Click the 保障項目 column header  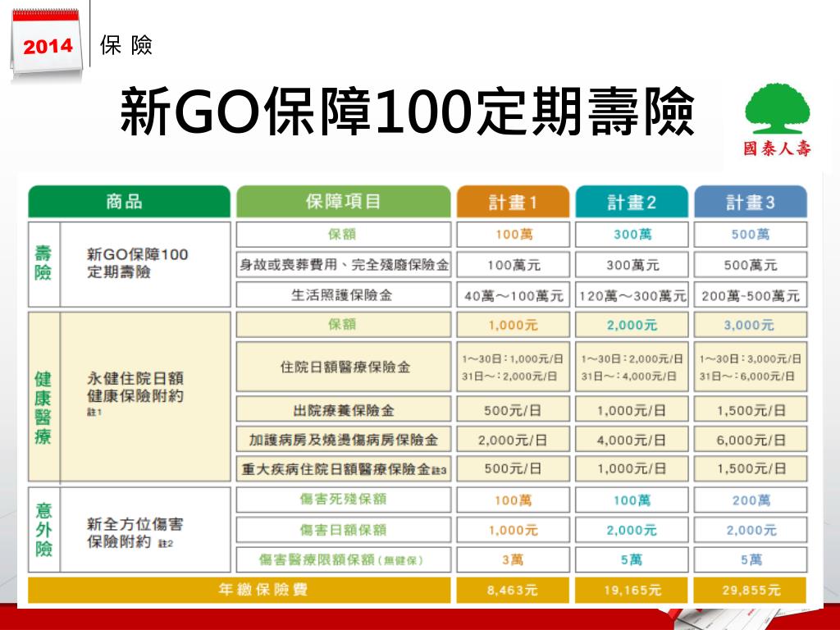pos(344,202)
